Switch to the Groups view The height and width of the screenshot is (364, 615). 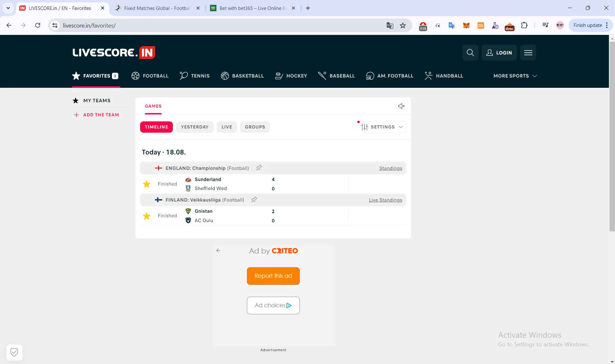255,127
